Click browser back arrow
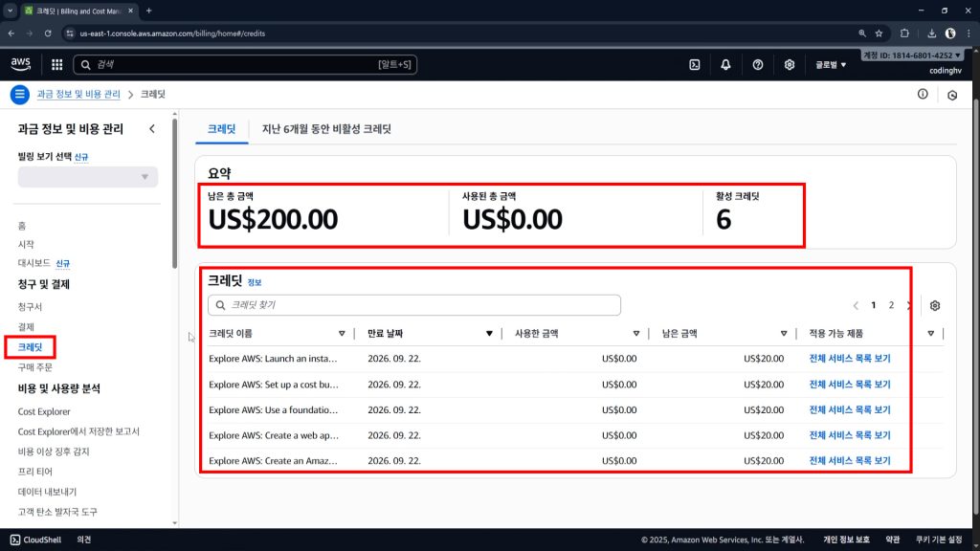The width and height of the screenshot is (980, 551). pos(11,33)
